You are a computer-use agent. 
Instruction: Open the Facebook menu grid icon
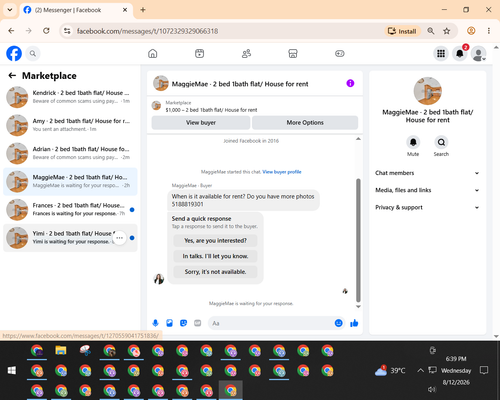tap(441, 53)
